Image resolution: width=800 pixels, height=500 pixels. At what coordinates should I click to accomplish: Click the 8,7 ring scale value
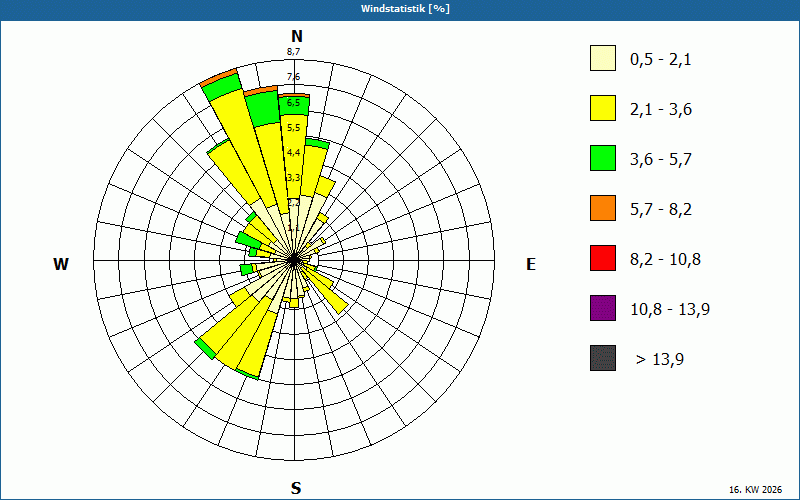293,52
